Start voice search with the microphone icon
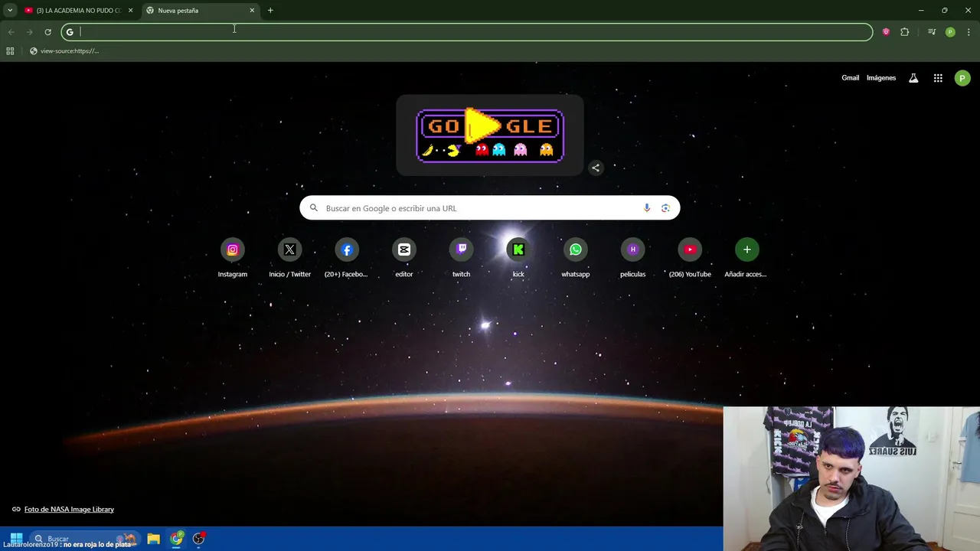 647,208
